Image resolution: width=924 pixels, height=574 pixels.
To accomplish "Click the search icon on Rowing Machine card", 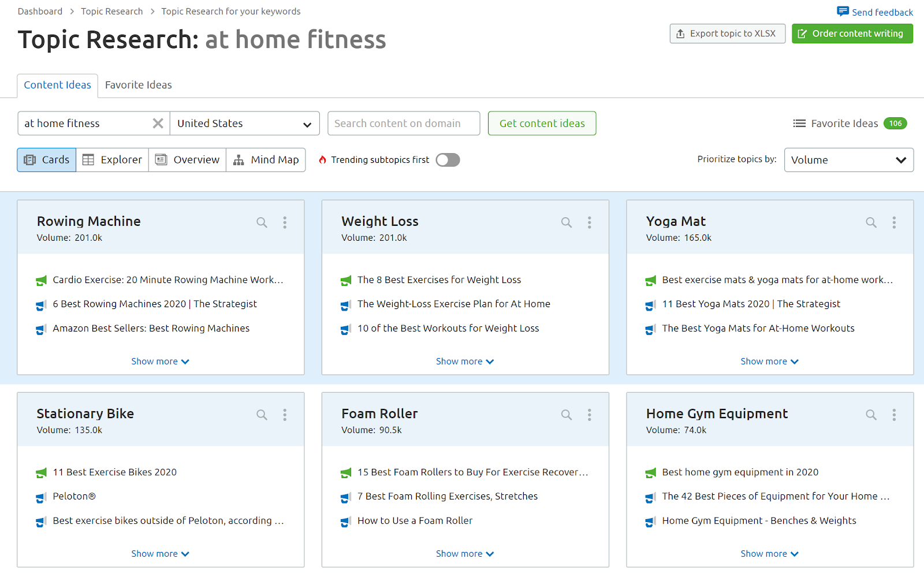I will click(x=262, y=222).
